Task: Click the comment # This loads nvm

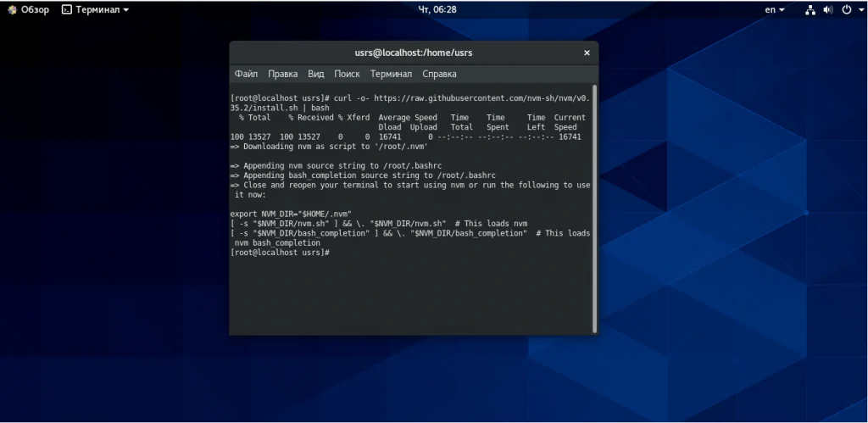Action: point(491,224)
